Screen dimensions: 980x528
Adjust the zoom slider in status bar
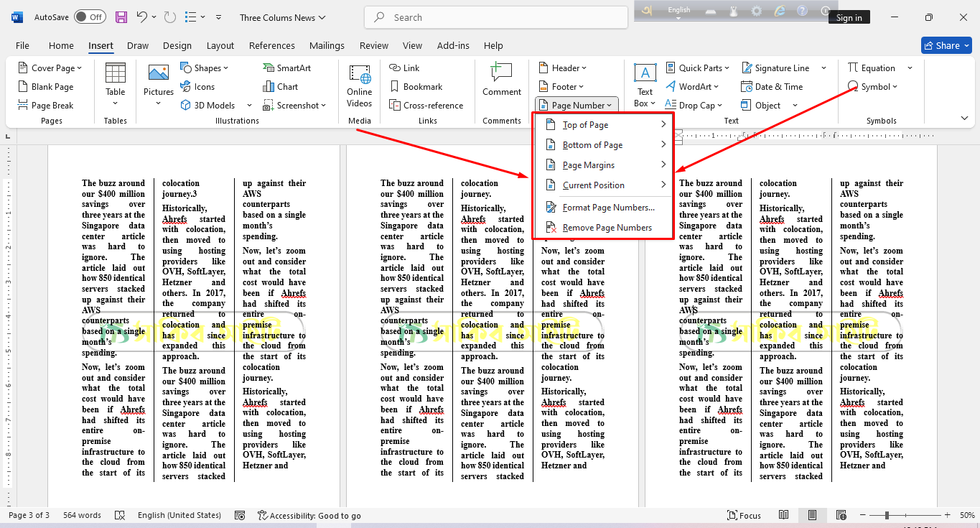[x=887, y=515]
